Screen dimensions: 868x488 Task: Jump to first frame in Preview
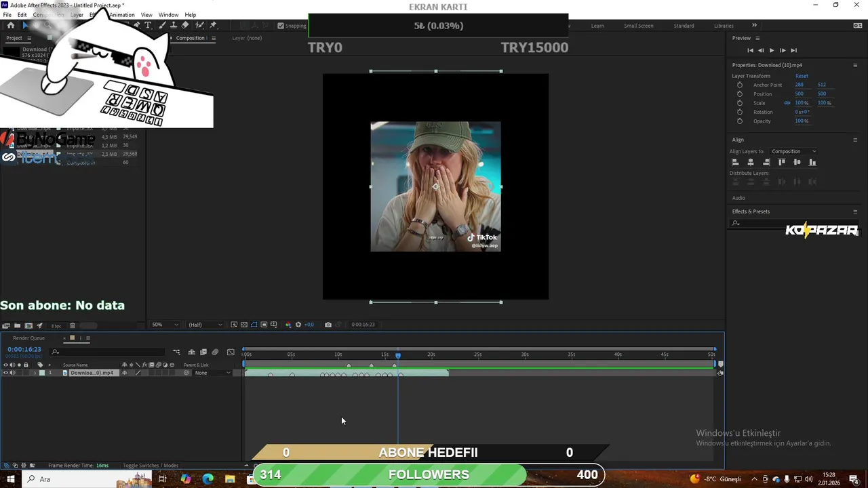(x=750, y=50)
